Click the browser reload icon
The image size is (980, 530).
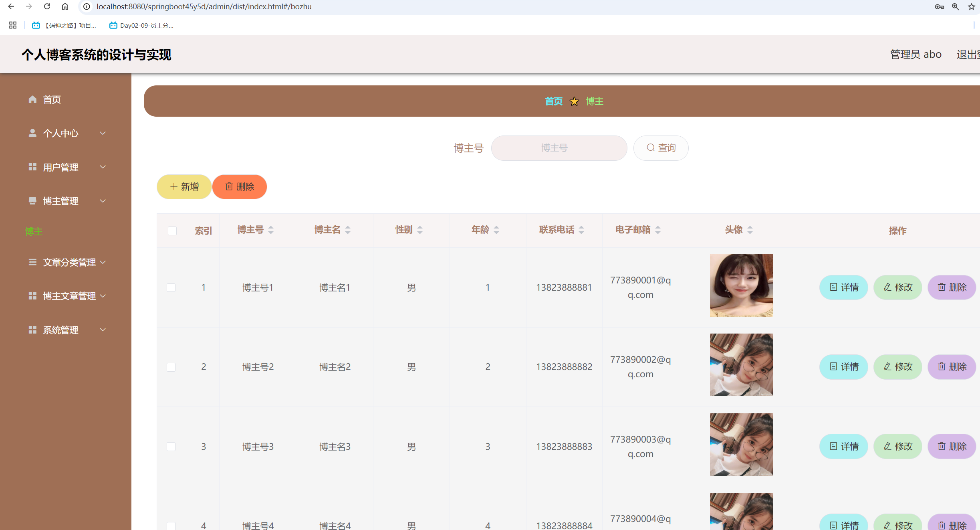47,6
